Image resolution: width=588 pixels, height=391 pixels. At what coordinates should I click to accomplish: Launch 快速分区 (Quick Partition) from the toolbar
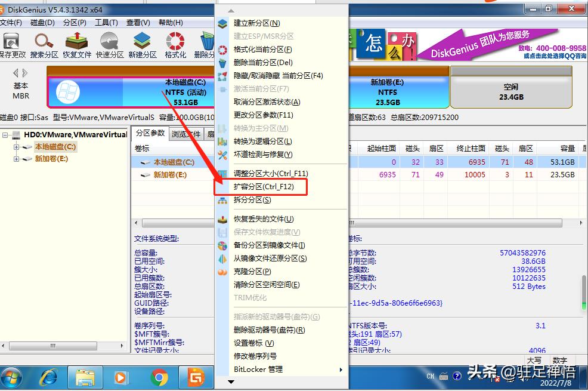pyautogui.click(x=109, y=44)
